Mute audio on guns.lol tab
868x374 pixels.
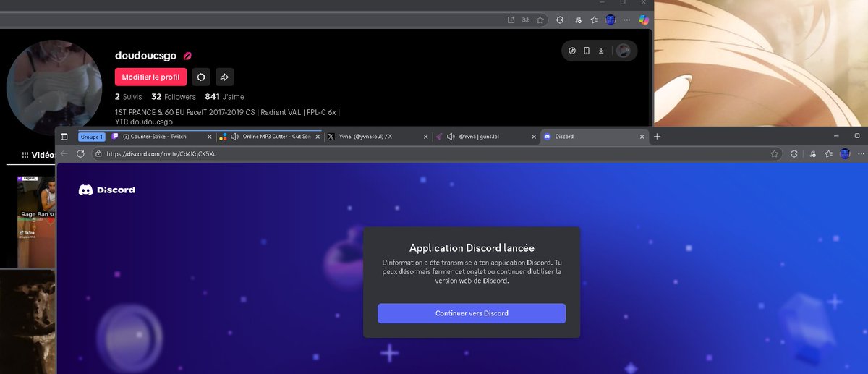pos(451,136)
